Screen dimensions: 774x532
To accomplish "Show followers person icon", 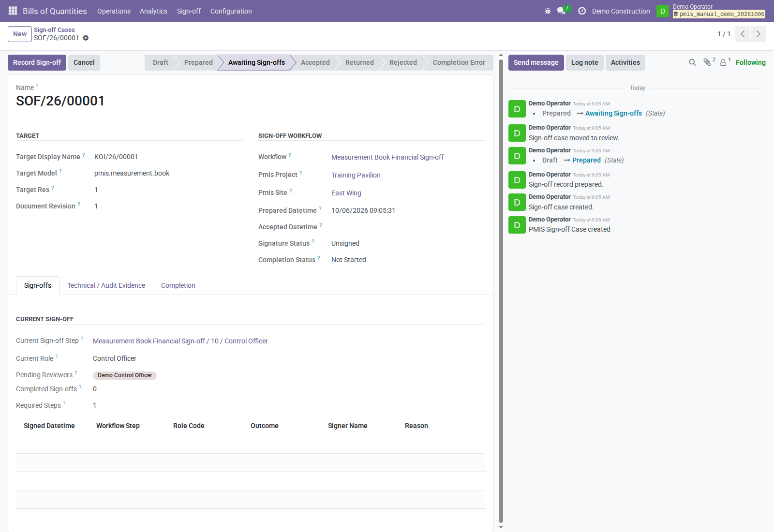I will pos(724,62).
